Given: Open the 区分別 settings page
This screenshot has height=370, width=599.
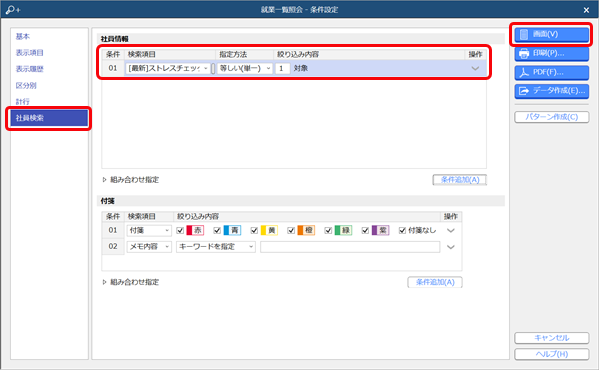Looking at the screenshot, I should 26,86.
